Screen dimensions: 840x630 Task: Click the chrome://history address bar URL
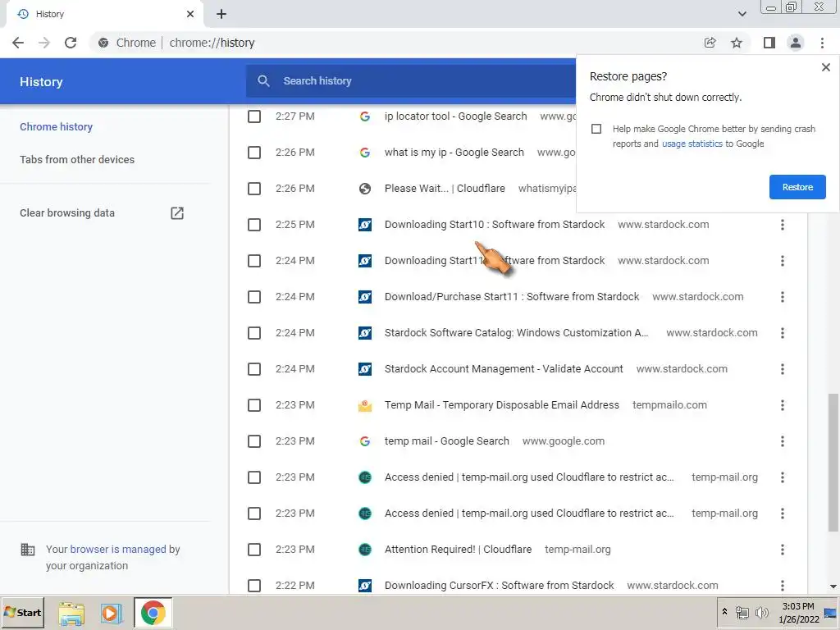(212, 43)
